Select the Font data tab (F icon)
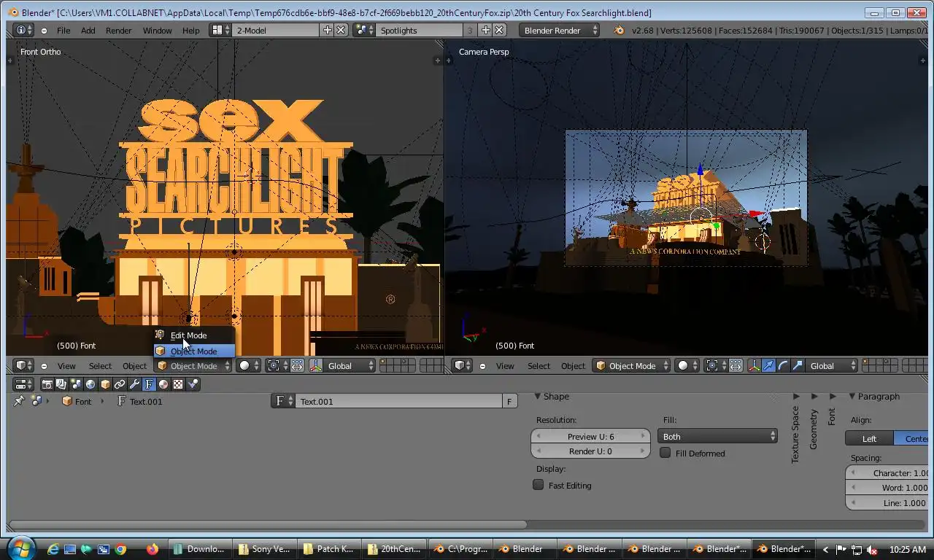Screen dimensions: 934x560 149,384
